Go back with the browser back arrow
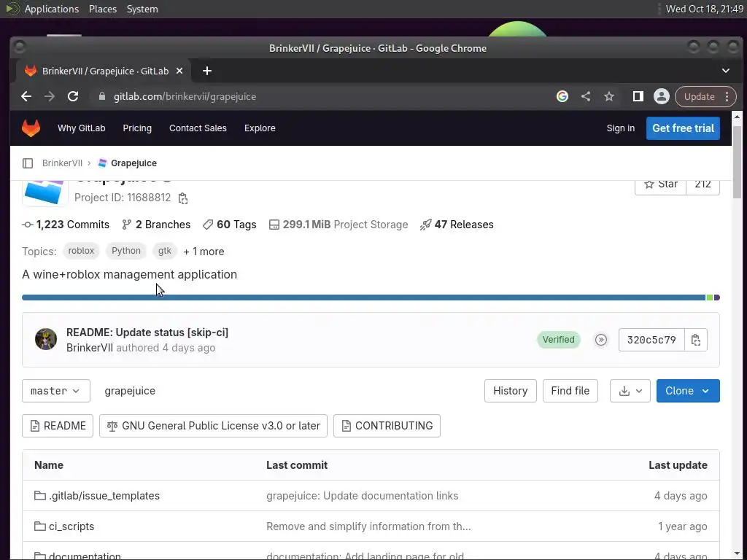 tap(26, 97)
